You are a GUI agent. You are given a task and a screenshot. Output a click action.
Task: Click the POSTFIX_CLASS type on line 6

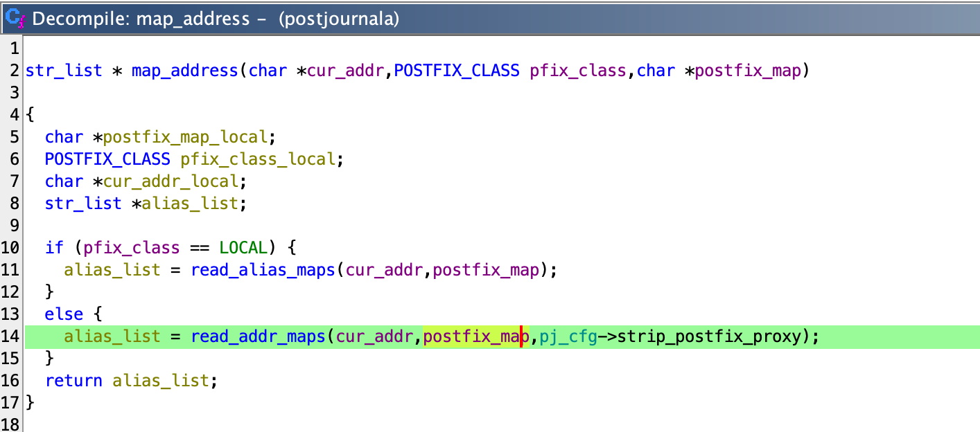107,159
